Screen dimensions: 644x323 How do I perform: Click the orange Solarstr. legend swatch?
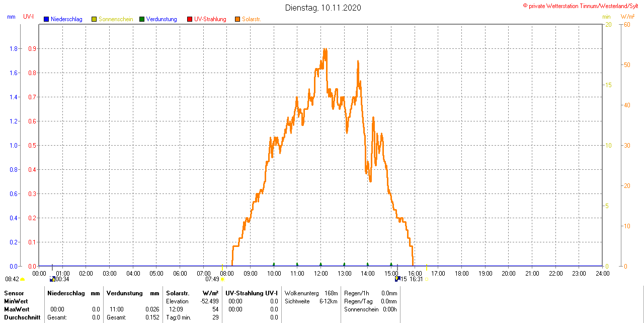[x=237, y=19]
